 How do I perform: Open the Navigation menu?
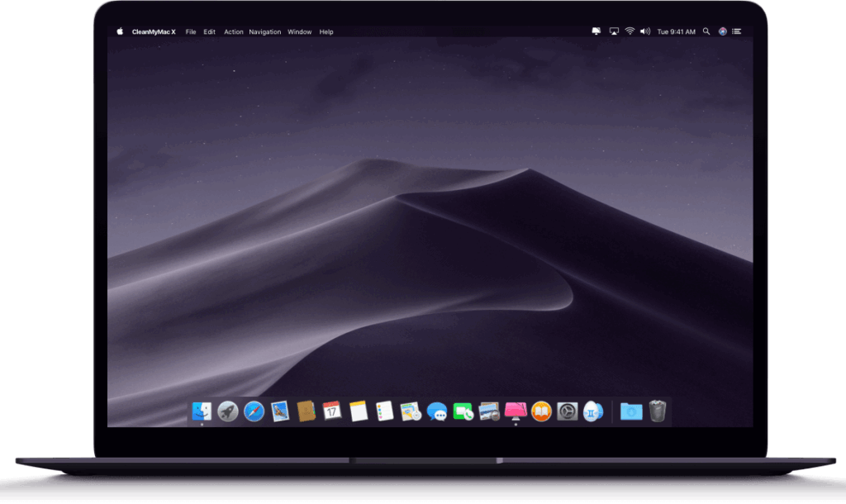click(x=265, y=32)
